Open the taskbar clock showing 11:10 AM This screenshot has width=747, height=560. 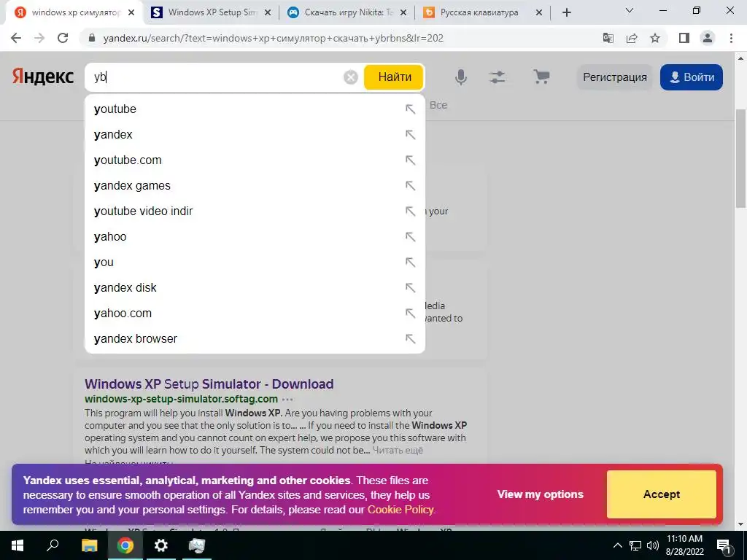pyautogui.click(x=684, y=545)
